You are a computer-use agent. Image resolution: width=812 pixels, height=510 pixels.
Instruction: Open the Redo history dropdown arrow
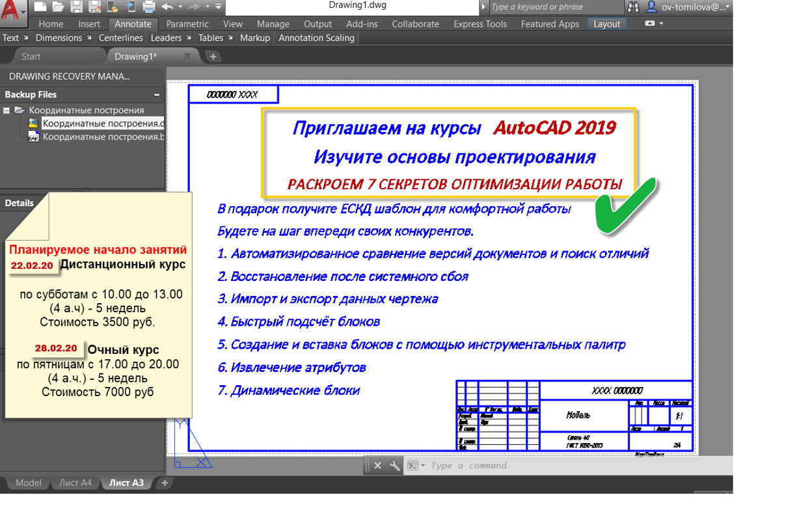click(x=208, y=7)
